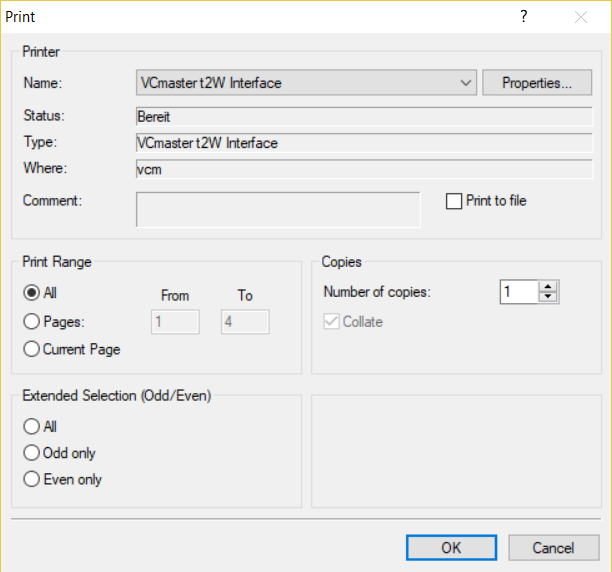
Task: Open the printer Name dropdown
Action: point(306,83)
